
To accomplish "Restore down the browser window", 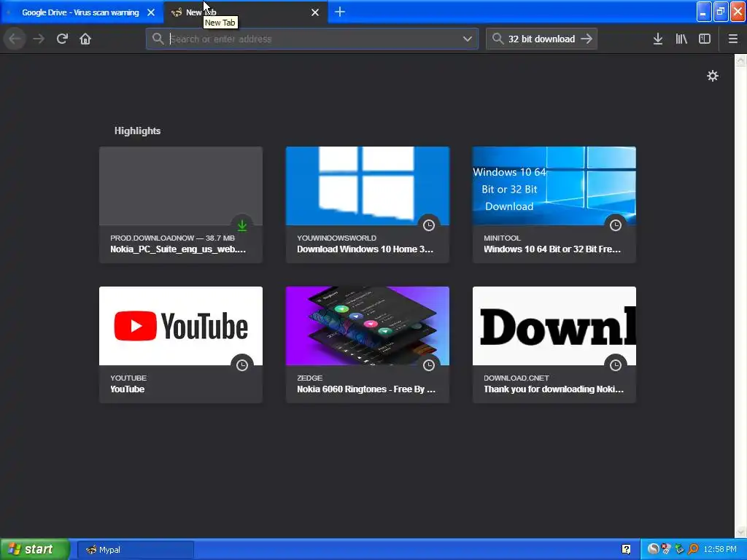I will tap(720, 12).
